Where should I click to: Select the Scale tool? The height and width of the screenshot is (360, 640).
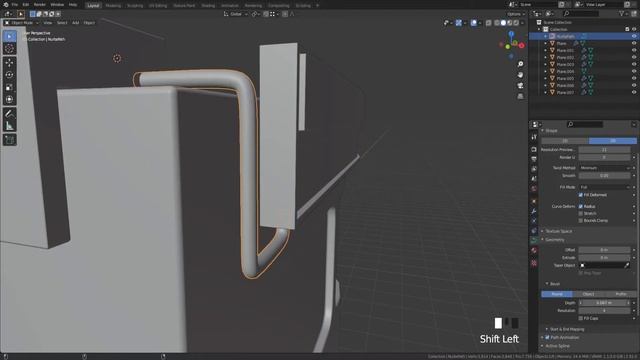click(x=9, y=87)
